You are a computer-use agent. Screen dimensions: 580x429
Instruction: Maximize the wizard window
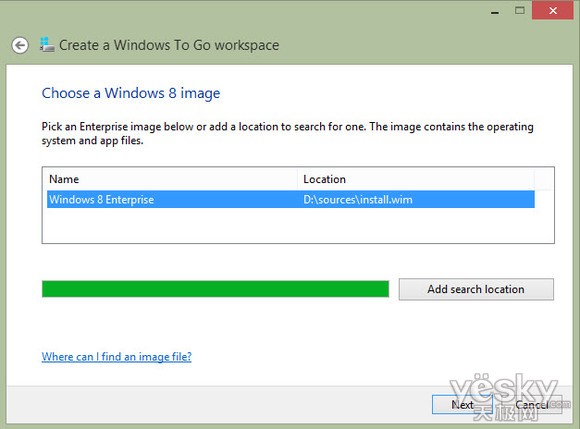520,10
